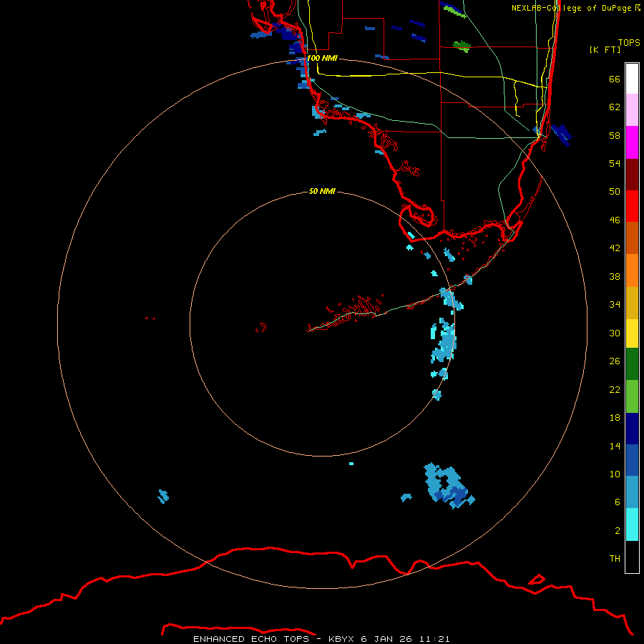Click the small red island outline west of Key West
644x644 pixels.
pyautogui.click(x=261, y=328)
